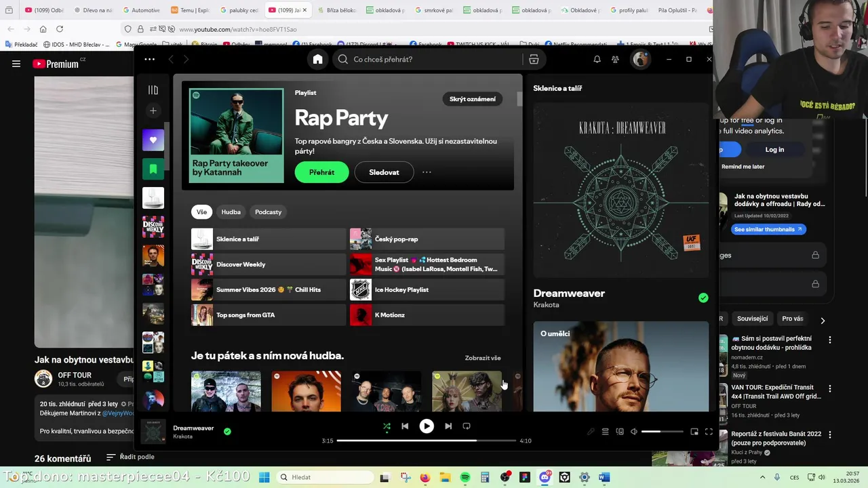Click the Přehrát button for Rap Party
Screen dimensions: 868x488
321,172
